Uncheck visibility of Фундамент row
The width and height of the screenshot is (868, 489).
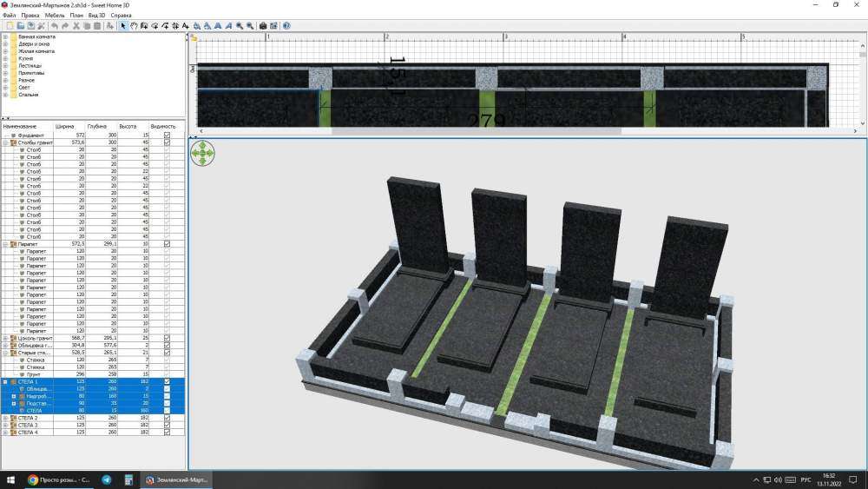click(x=167, y=135)
